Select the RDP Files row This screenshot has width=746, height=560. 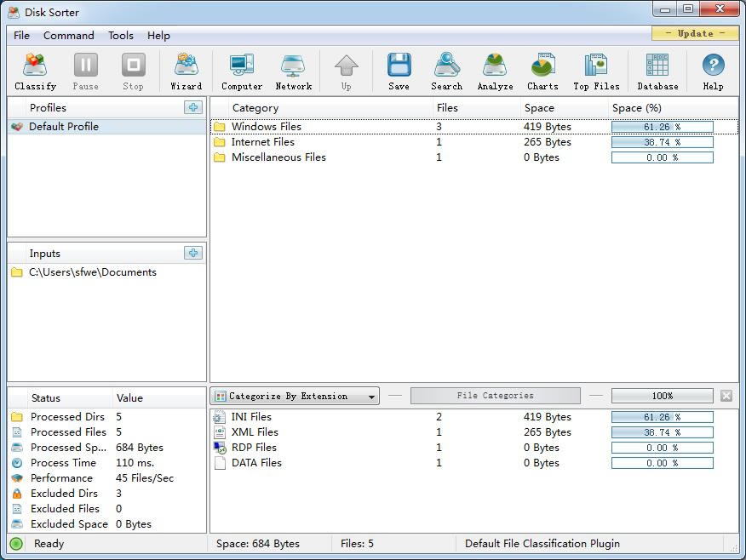coord(473,448)
